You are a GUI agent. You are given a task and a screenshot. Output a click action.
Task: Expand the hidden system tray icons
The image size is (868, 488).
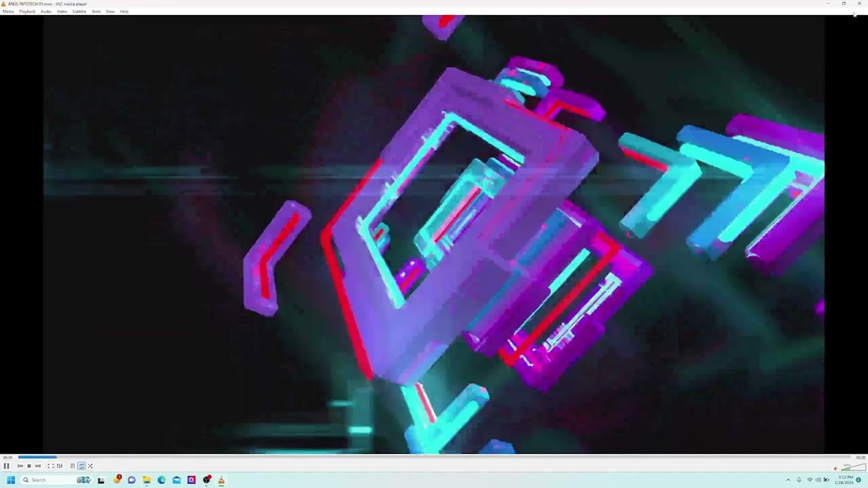tap(788, 480)
